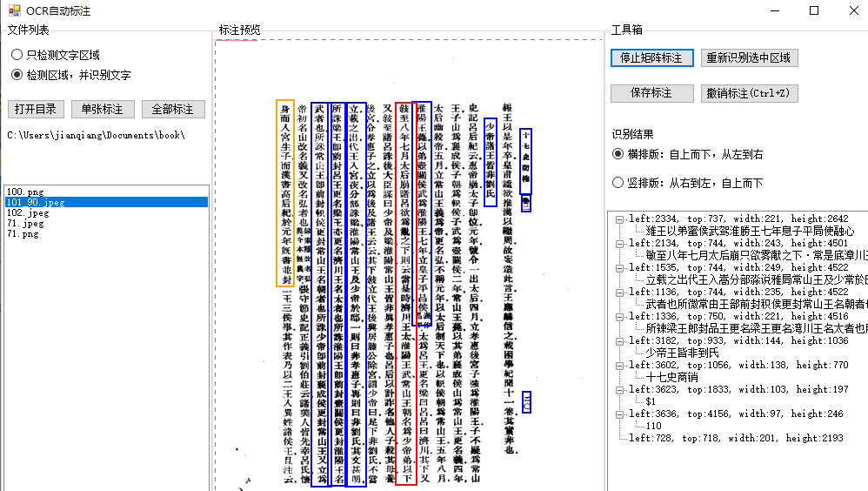
Task: Collapse node left:1535, top:744
Action: click(619, 267)
